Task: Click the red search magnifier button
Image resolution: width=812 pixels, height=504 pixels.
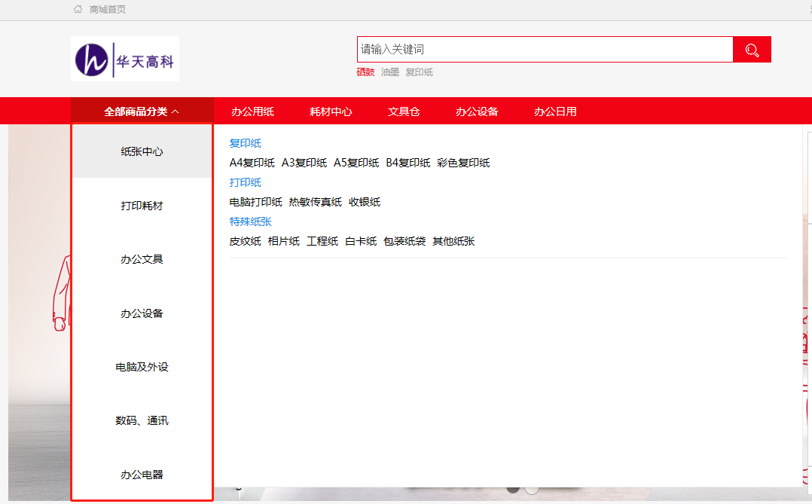Action: point(752,49)
